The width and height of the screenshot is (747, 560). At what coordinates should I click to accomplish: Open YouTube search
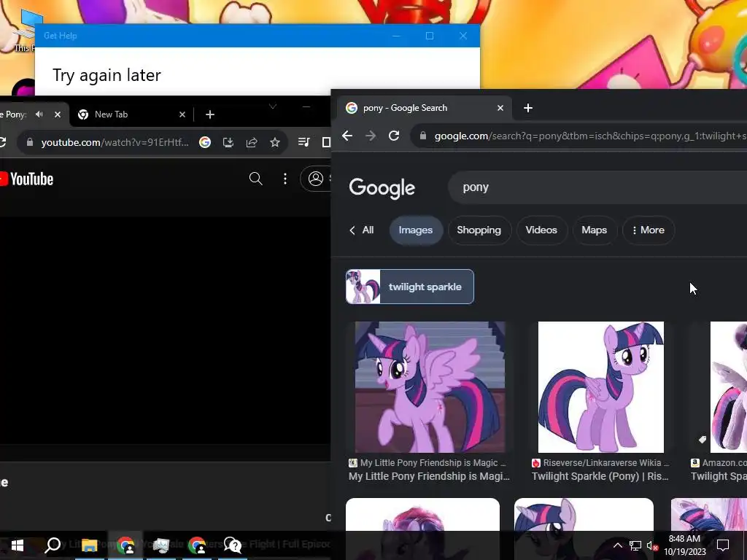pyautogui.click(x=256, y=179)
